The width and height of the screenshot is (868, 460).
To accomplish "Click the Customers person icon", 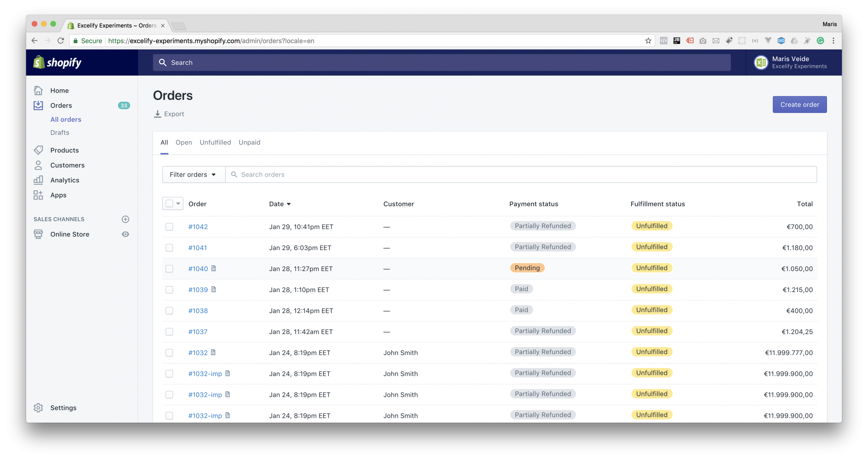I will [38, 165].
